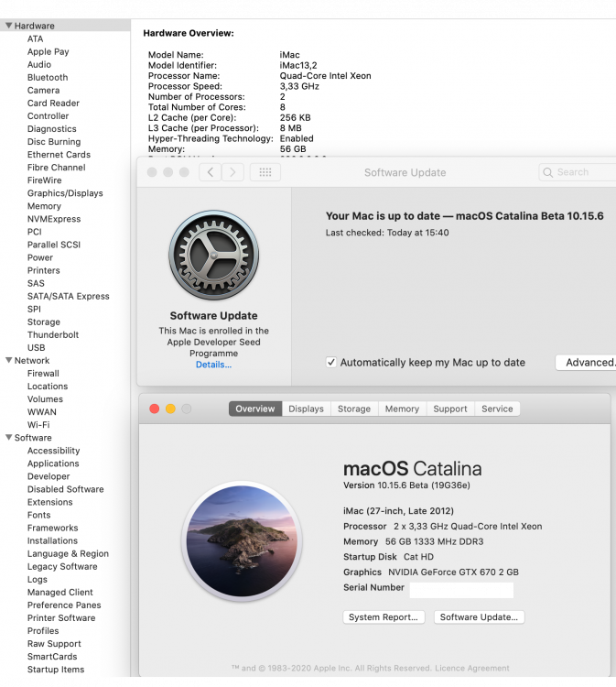The height and width of the screenshot is (687, 616).
Task: Select Firewall under Network
Action: pos(43,374)
